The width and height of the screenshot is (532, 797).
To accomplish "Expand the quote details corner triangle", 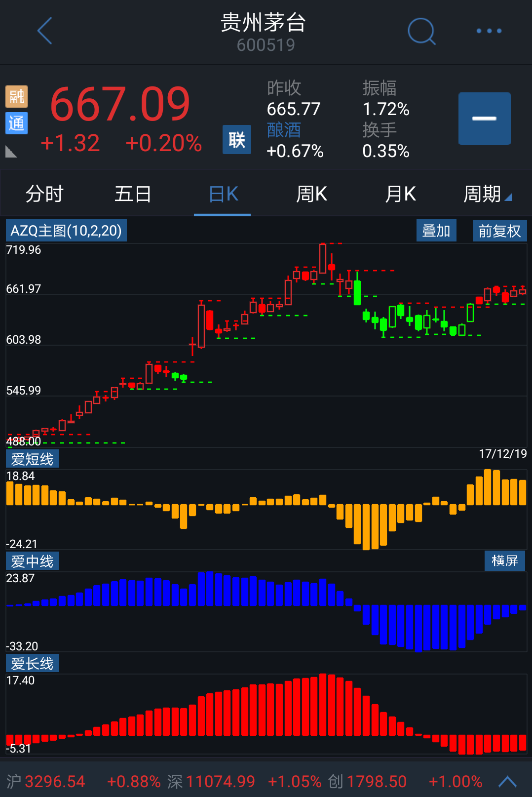I will tap(11, 152).
